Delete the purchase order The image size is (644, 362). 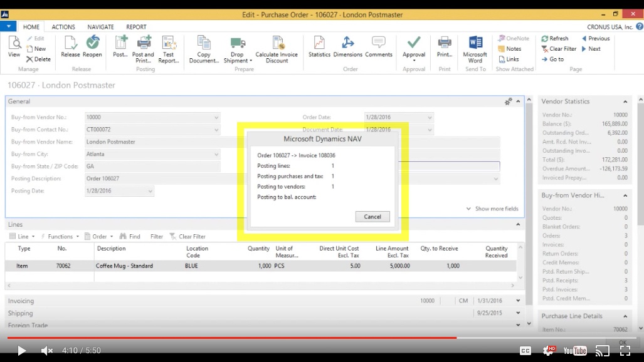tap(38, 59)
